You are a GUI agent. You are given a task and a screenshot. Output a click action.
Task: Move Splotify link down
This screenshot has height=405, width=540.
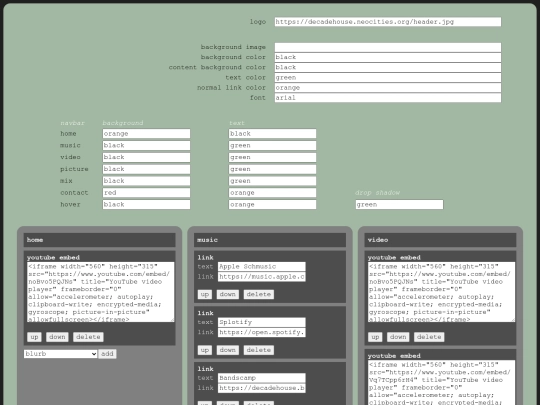[x=228, y=350]
